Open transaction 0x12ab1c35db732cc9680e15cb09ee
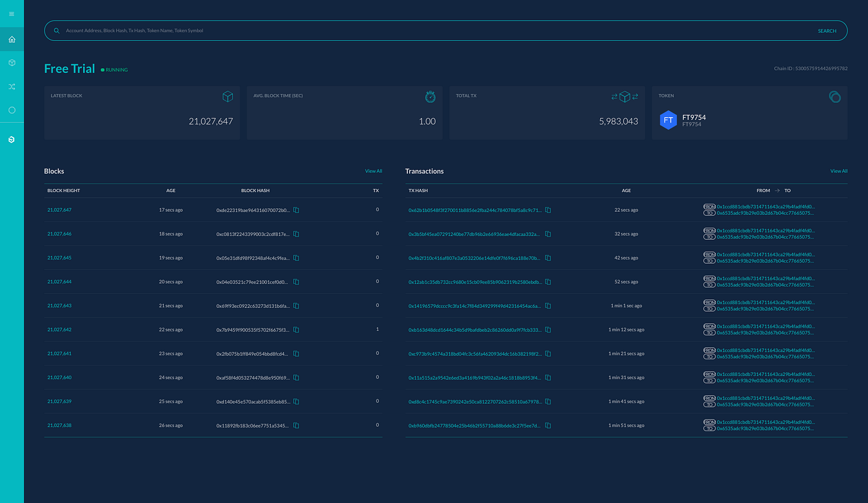 click(475, 282)
